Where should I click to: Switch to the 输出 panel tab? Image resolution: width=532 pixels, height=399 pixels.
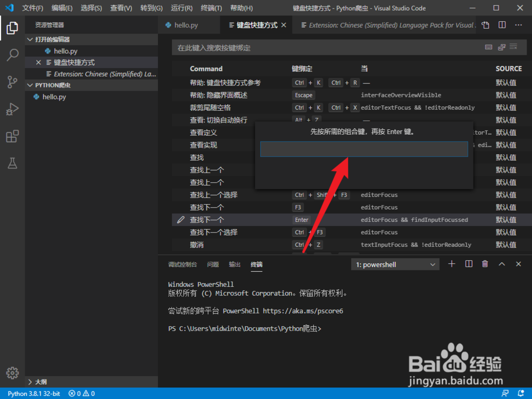pyautogui.click(x=235, y=264)
